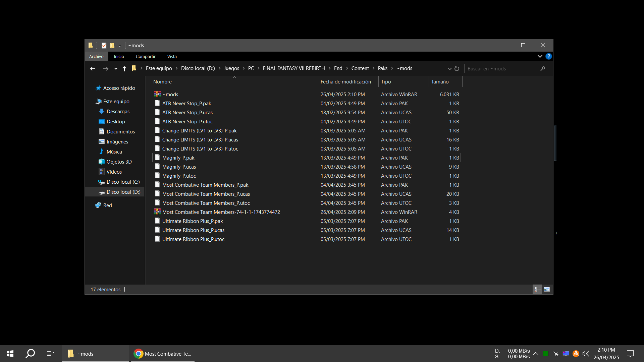
Task: Click the Buscar en ~mods search field
Action: tap(502, 69)
